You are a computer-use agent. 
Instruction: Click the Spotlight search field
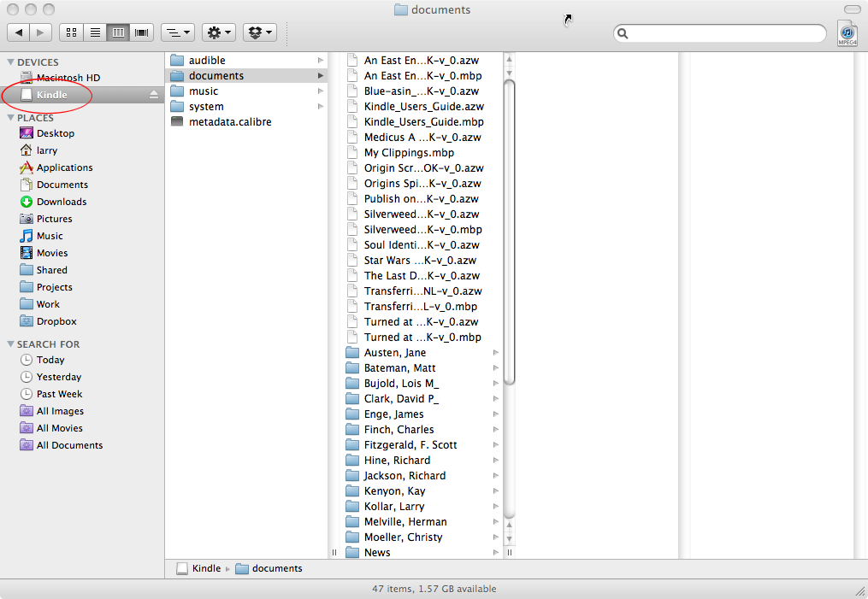(x=720, y=33)
